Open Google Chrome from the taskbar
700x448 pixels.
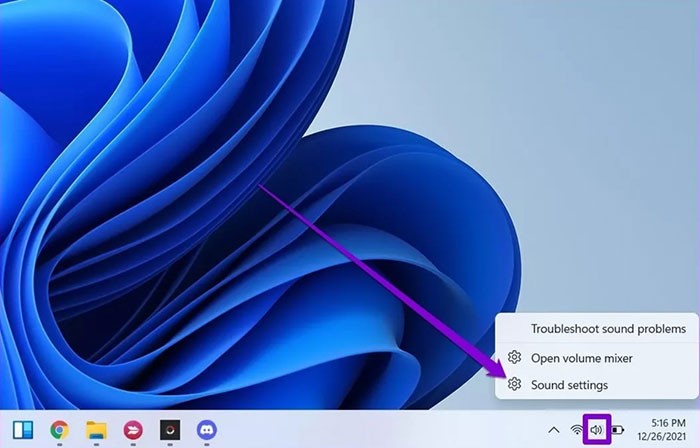point(59,430)
